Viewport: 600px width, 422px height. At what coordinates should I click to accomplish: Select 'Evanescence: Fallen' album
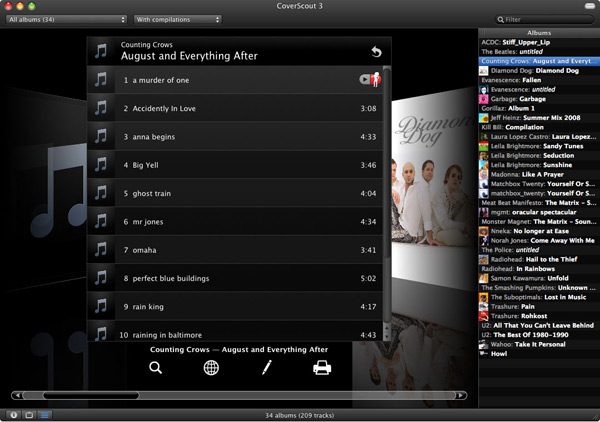click(x=539, y=80)
